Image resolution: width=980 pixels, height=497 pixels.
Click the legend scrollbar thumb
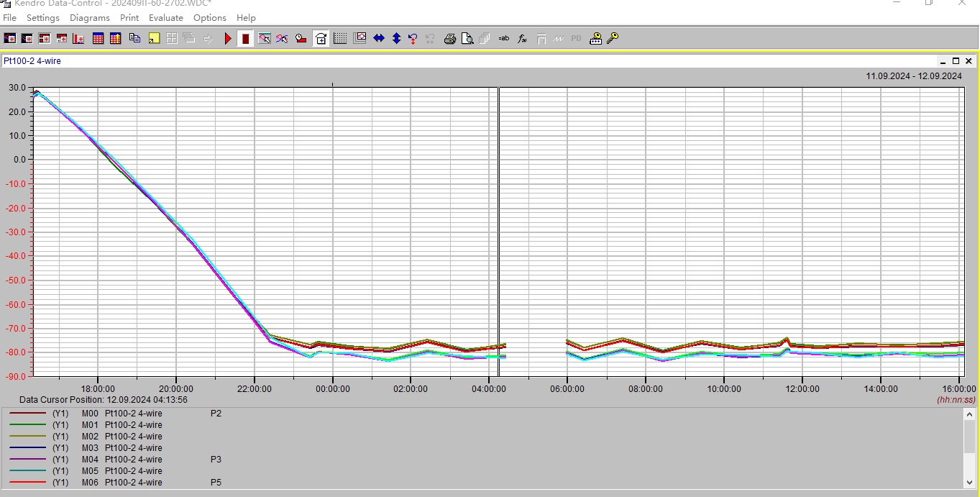(969, 437)
